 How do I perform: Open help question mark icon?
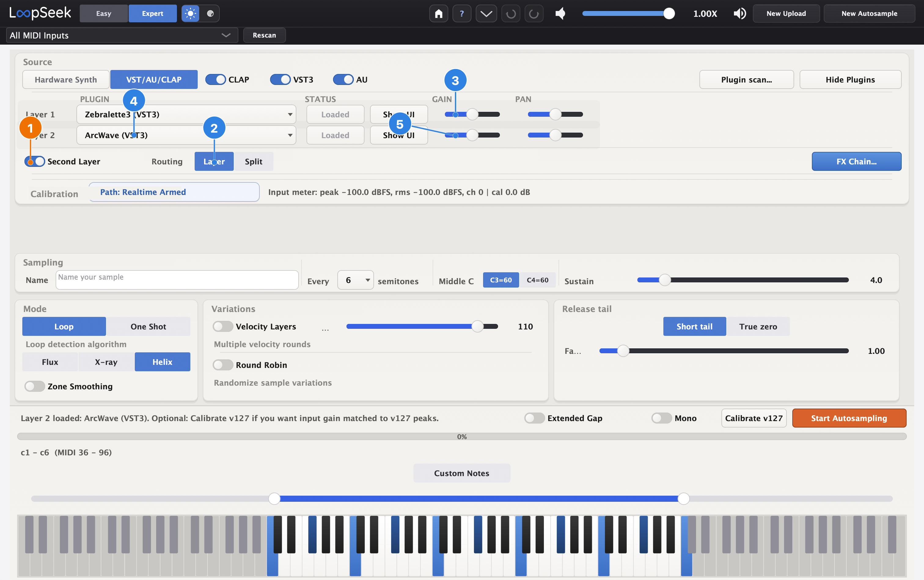pos(462,14)
